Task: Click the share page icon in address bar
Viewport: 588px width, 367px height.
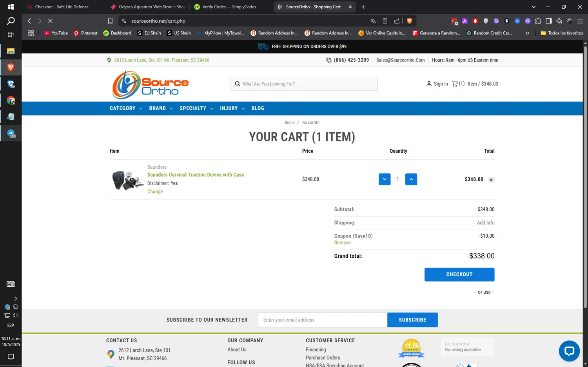Action: (397, 21)
